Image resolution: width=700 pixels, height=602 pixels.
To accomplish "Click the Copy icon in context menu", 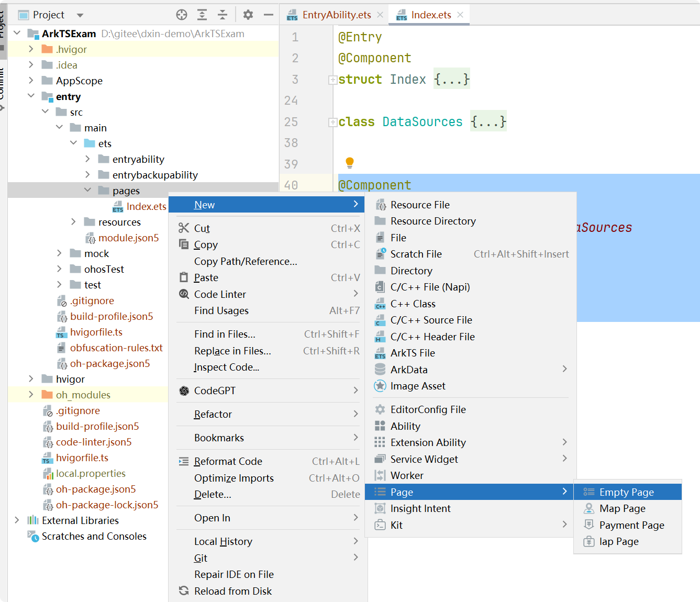I will point(184,244).
